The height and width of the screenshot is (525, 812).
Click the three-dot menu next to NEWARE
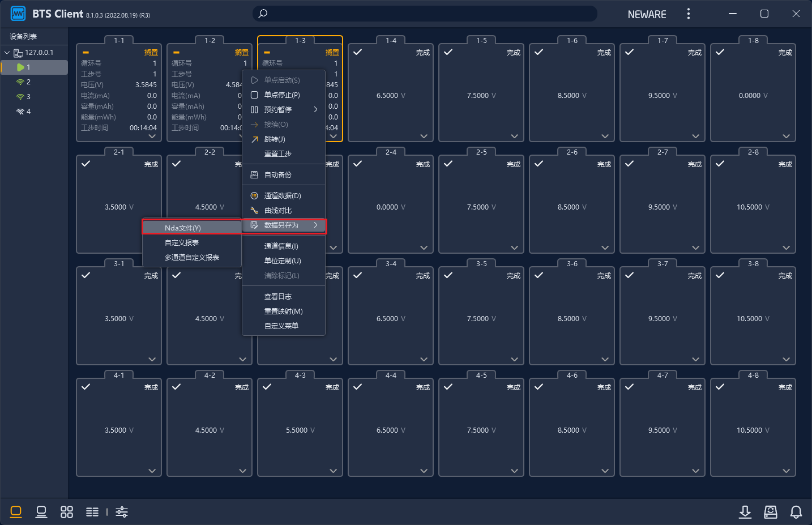coord(689,14)
